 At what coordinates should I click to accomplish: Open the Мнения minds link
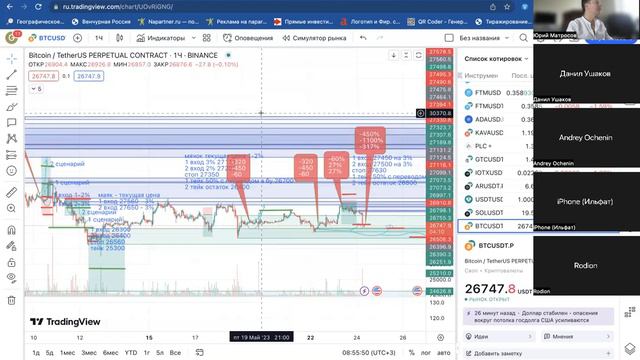(577, 336)
